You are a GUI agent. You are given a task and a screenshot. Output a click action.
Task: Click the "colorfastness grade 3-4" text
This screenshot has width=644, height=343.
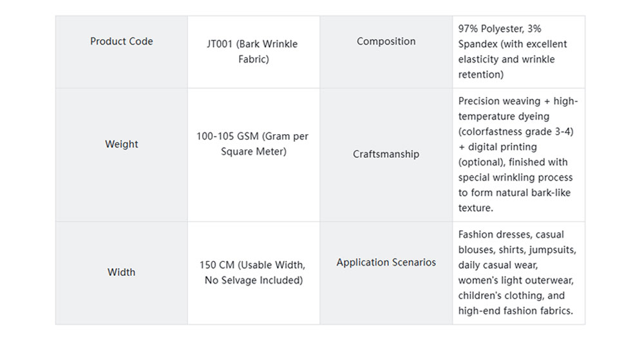click(516, 132)
